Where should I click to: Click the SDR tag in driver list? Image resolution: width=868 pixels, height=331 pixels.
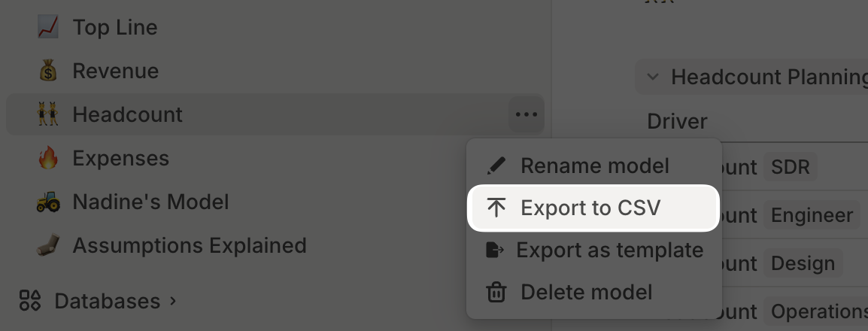[x=790, y=166]
